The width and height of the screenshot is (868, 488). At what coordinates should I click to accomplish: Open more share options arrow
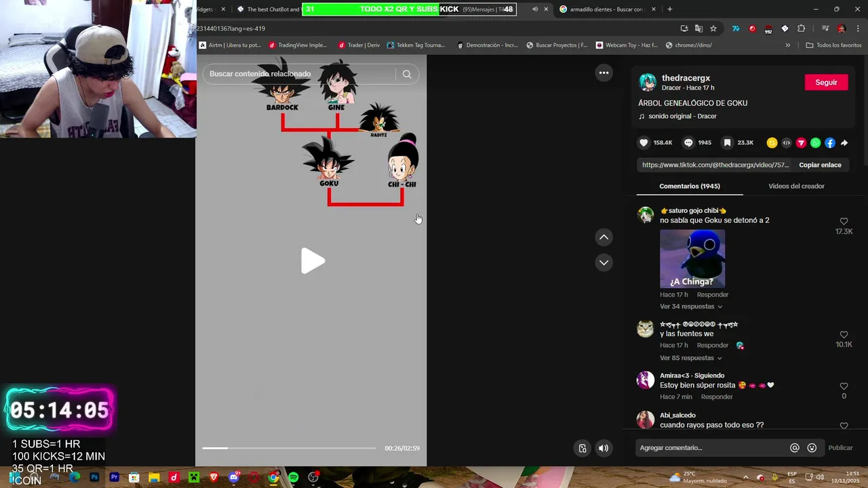pos(844,143)
